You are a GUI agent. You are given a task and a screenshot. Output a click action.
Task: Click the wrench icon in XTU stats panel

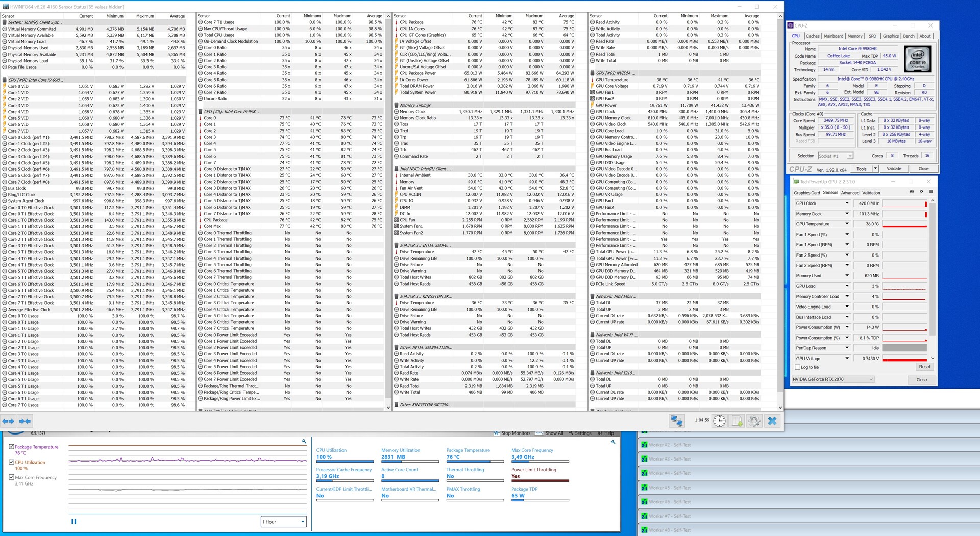[x=612, y=442]
